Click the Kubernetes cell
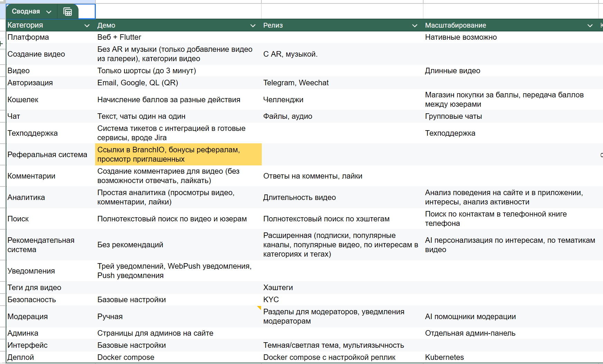The width and height of the screenshot is (603, 364). tap(444, 357)
